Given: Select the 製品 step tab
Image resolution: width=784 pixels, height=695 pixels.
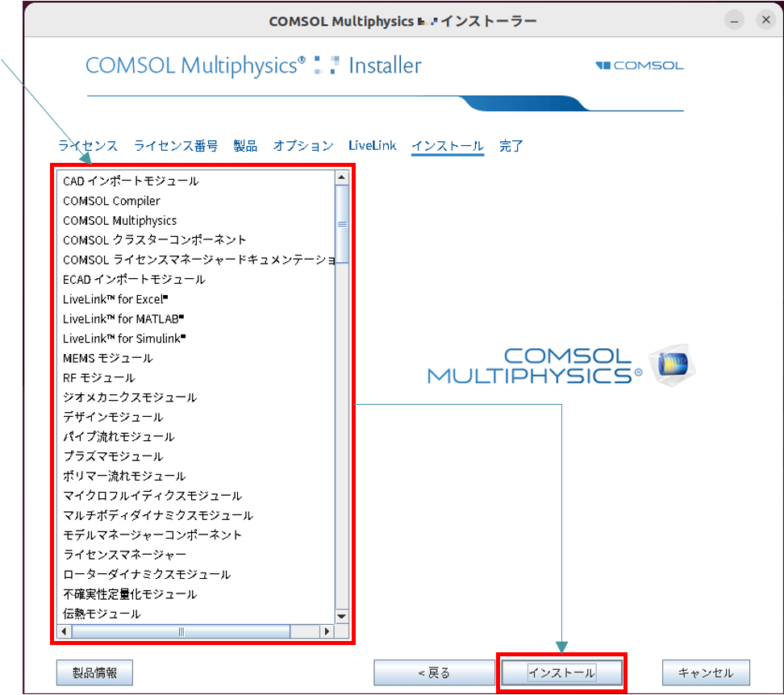Looking at the screenshot, I should pyautogui.click(x=245, y=146).
